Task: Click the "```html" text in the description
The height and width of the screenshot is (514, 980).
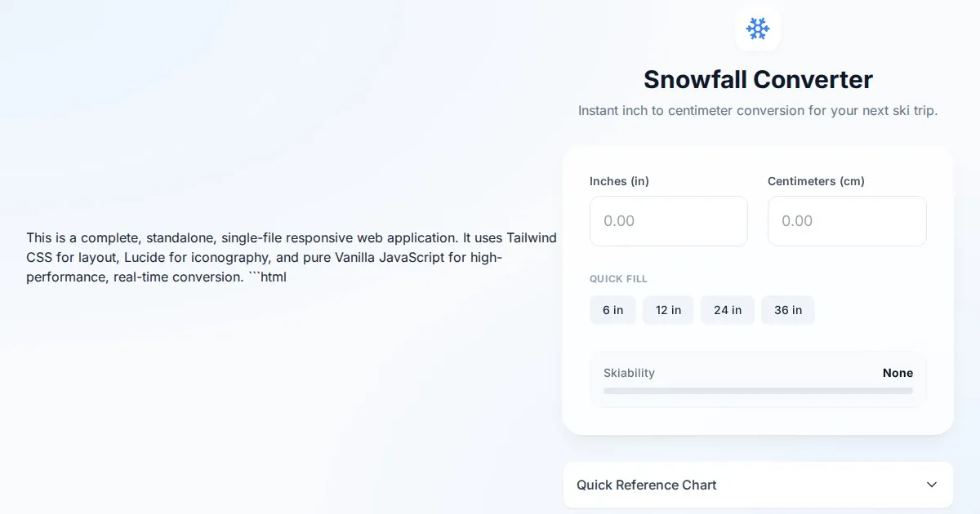Action: click(267, 277)
